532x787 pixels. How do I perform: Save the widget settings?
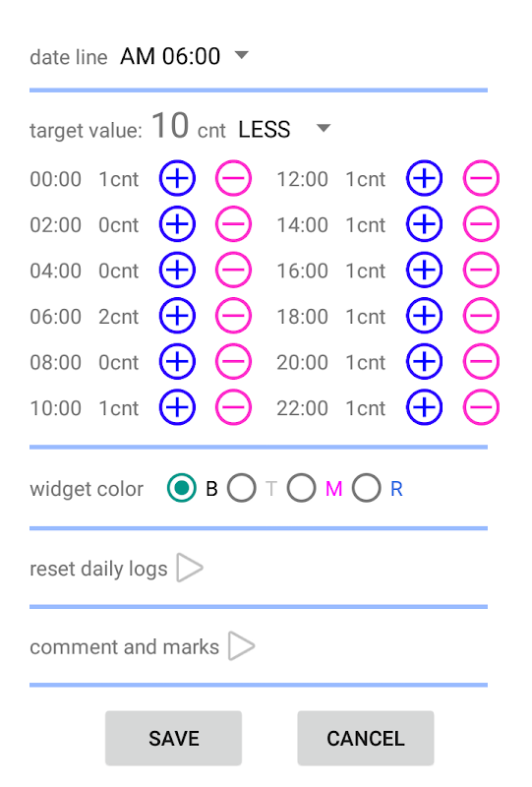[174, 739]
